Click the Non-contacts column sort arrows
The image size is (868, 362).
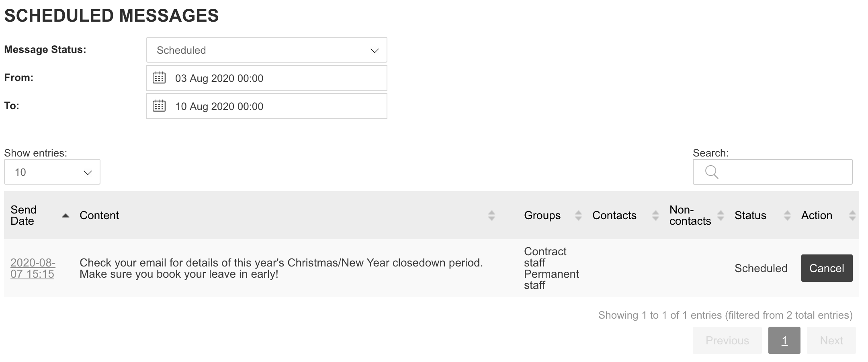pos(721,216)
